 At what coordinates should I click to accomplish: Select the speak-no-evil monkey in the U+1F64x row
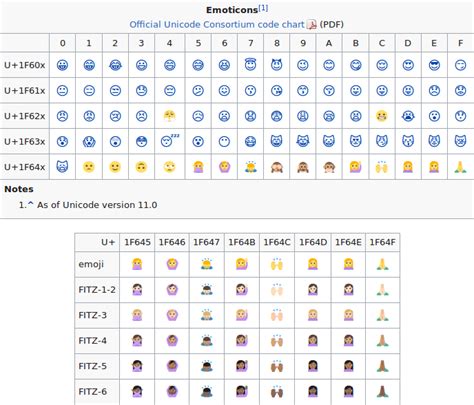(329, 167)
